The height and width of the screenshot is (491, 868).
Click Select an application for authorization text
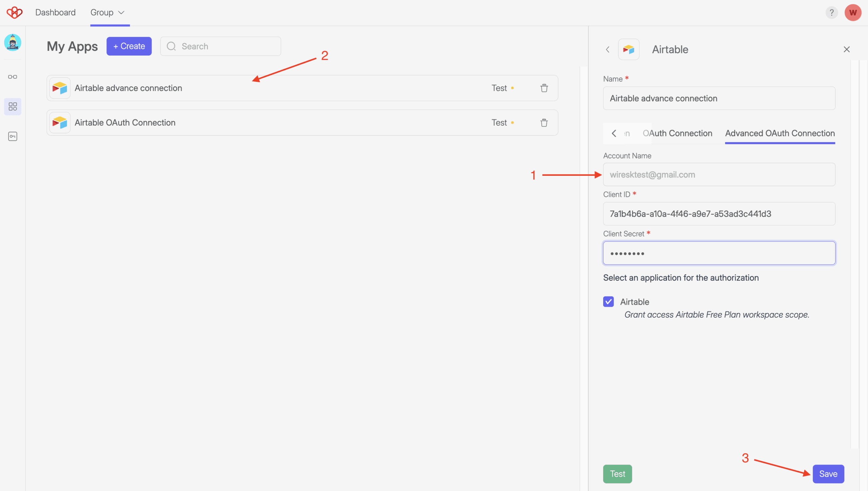[x=681, y=278]
